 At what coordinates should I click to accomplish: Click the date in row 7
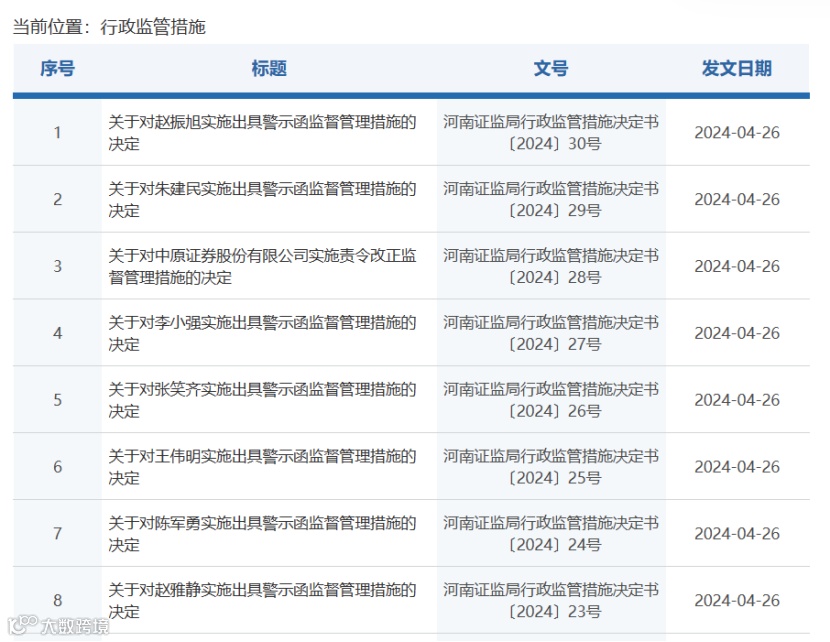pos(737,534)
